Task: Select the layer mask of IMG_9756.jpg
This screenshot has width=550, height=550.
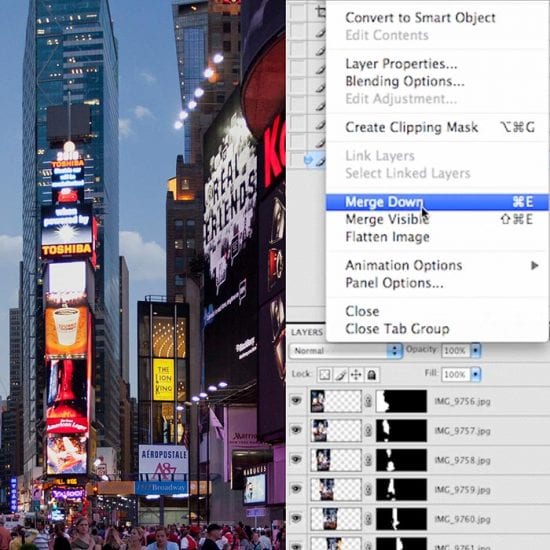Action: (x=402, y=401)
